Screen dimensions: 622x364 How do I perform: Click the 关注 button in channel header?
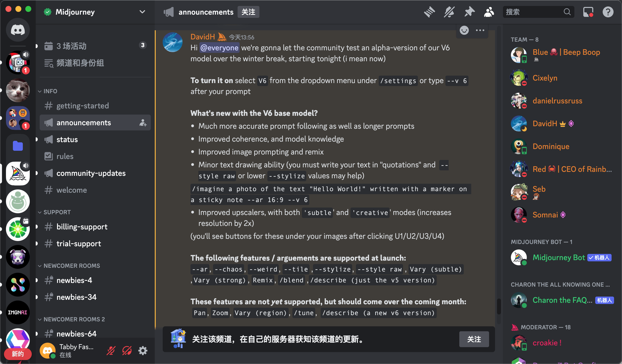(x=248, y=12)
